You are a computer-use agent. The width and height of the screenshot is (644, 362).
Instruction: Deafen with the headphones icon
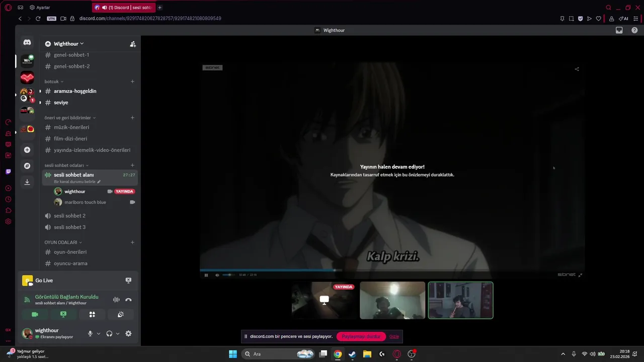pos(109,333)
